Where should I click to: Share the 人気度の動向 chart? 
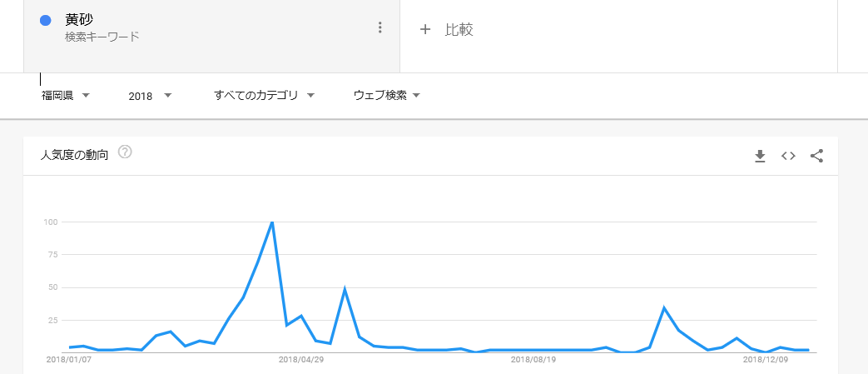point(816,157)
